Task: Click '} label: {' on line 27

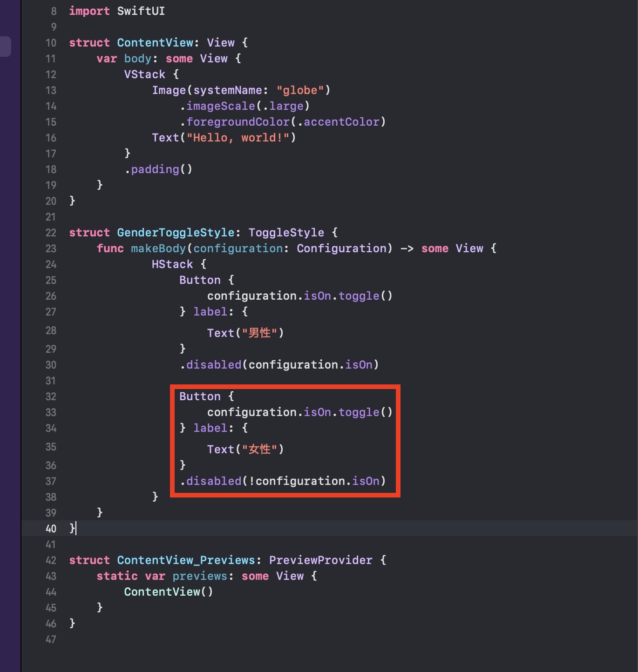Action: tap(214, 312)
